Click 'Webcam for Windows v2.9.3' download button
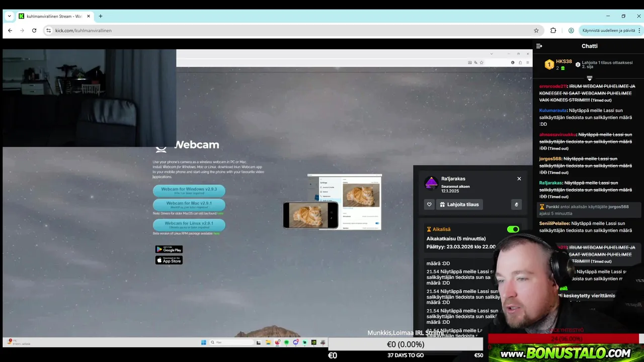The height and width of the screenshot is (362, 644). 189,191
